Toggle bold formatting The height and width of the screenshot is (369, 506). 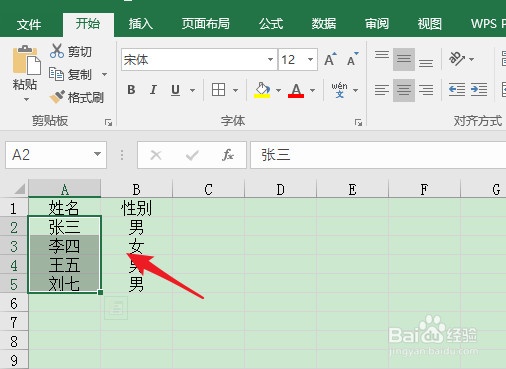pyautogui.click(x=131, y=90)
